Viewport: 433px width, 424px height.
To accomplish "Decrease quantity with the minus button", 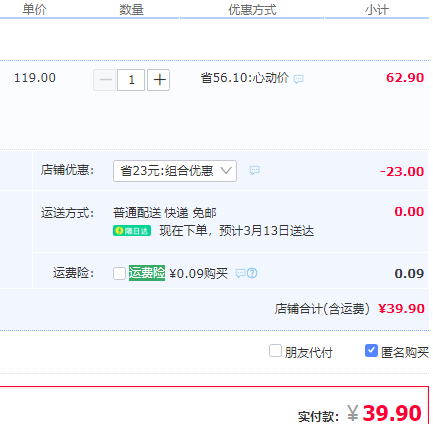I will click(105, 80).
